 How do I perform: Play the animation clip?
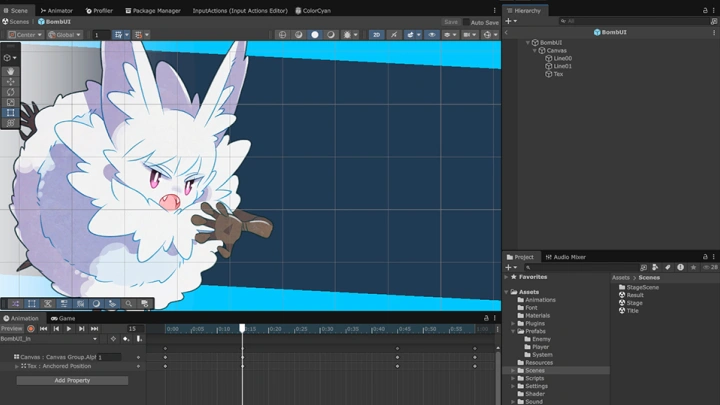pyautogui.click(x=69, y=329)
